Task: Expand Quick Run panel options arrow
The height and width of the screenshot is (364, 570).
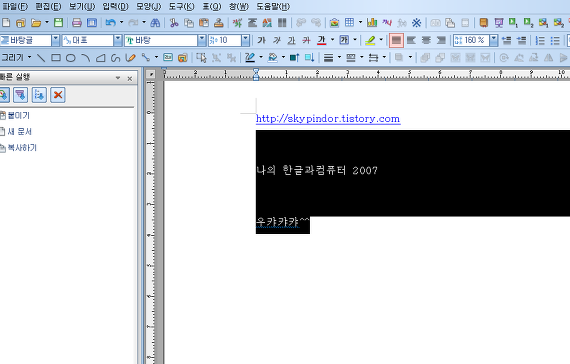Action: (x=118, y=78)
